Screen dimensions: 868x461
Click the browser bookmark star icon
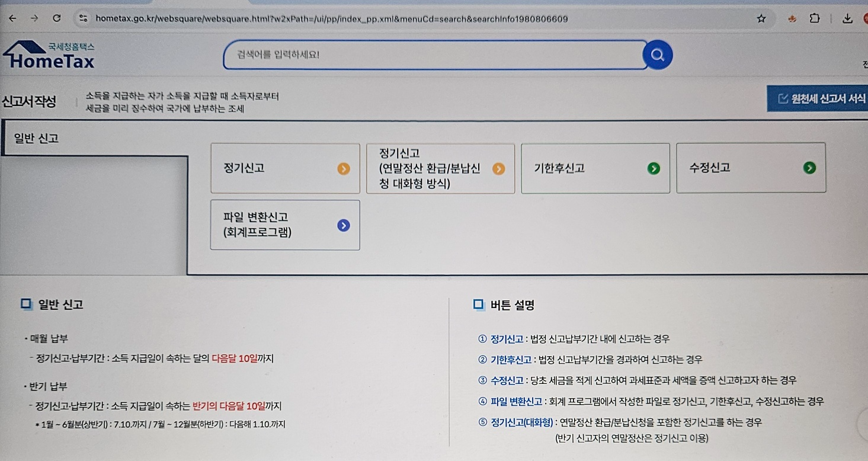760,18
